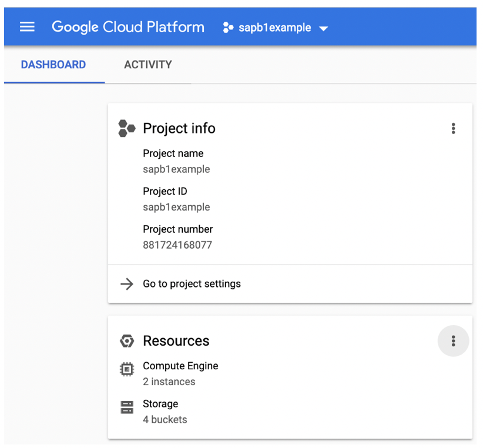Image resolution: width=483 pixels, height=448 pixels.
Task: Click the Project ID value sapb1example
Action: click(176, 207)
